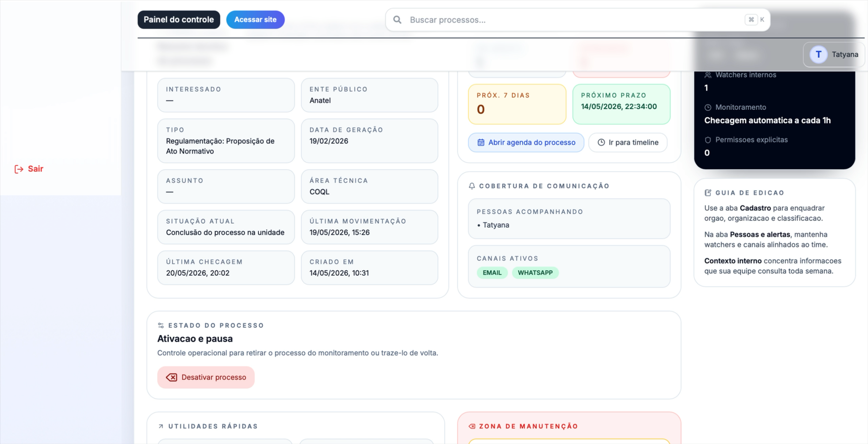Click Data de Geração value 19/02/2026
868x444 pixels.
(x=329, y=141)
